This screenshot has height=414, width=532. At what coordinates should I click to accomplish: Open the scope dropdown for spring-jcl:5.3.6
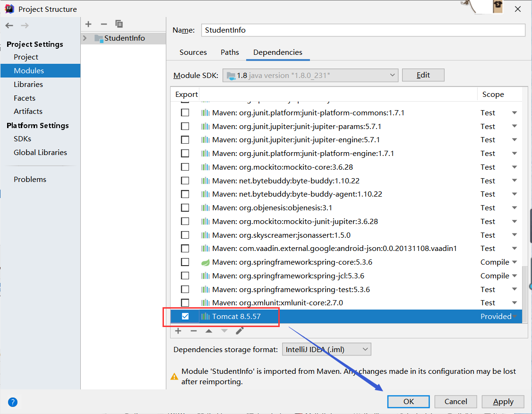pyautogui.click(x=515, y=276)
